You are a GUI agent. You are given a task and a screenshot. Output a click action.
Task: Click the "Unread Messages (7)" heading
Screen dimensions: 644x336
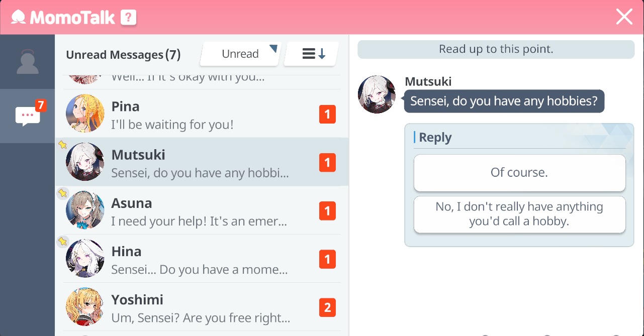click(123, 55)
